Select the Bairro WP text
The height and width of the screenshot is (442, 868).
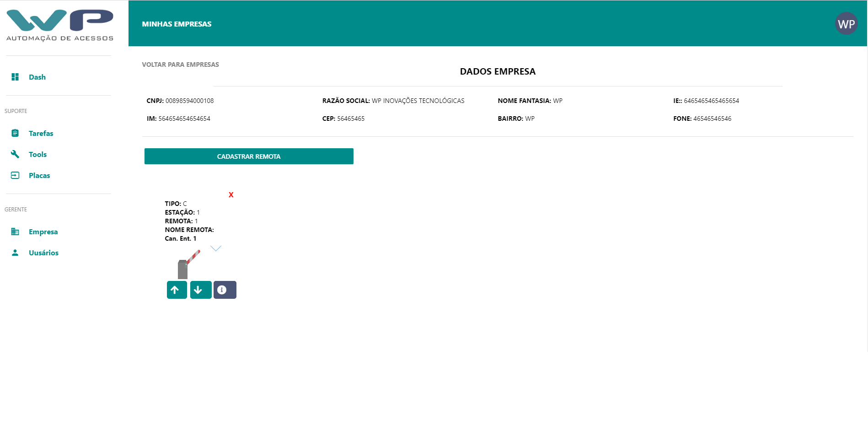click(x=530, y=119)
